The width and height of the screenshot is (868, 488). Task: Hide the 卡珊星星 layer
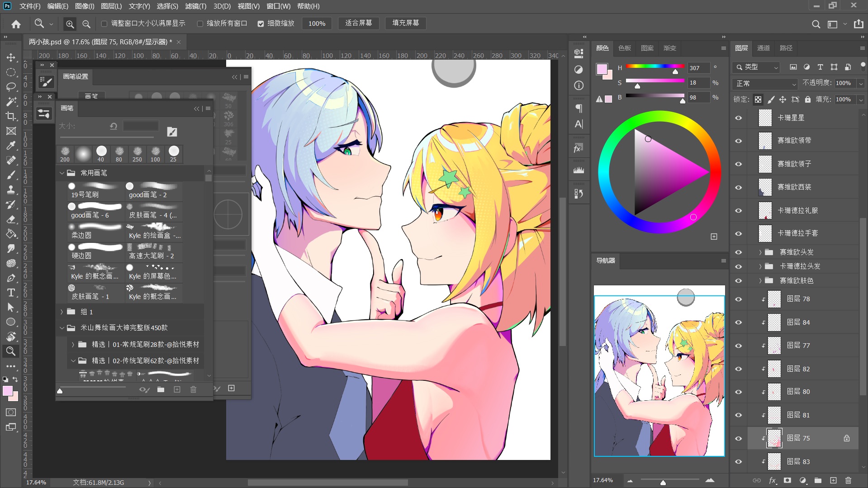tap(739, 118)
